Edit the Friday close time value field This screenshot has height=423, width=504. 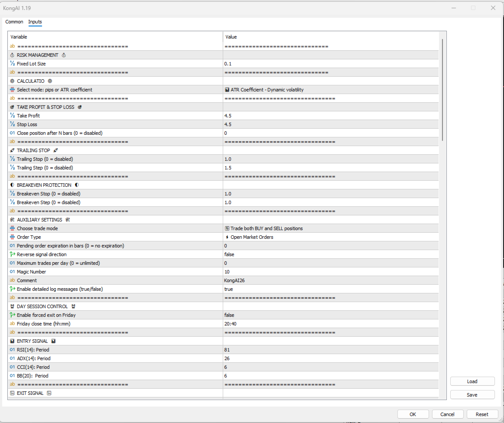coord(330,324)
